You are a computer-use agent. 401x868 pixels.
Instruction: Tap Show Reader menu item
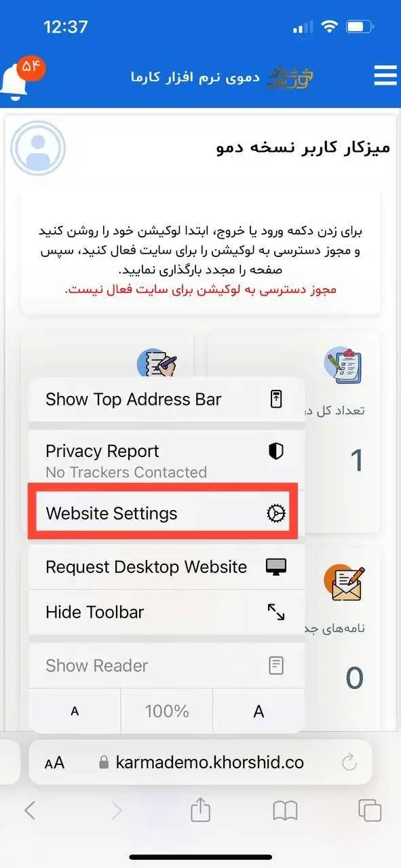(x=167, y=666)
